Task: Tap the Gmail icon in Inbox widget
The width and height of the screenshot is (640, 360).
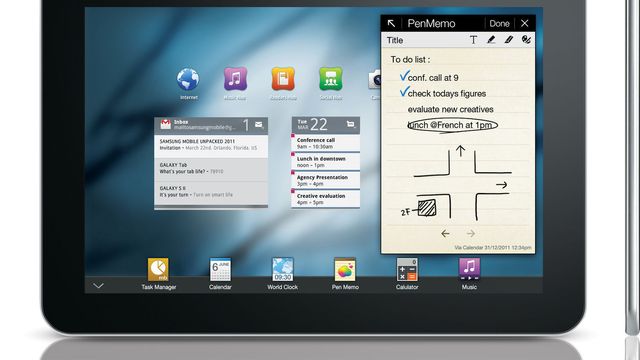Action: (x=166, y=124)
